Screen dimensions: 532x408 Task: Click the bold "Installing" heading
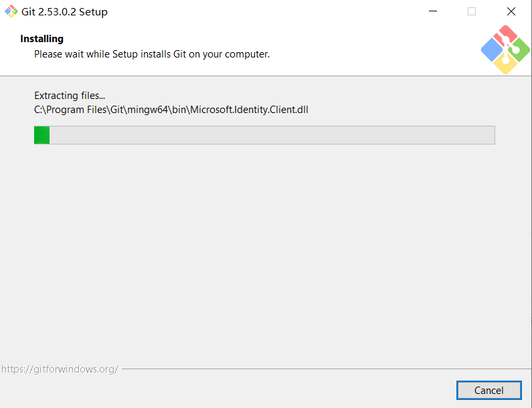(x=41, y=39)
